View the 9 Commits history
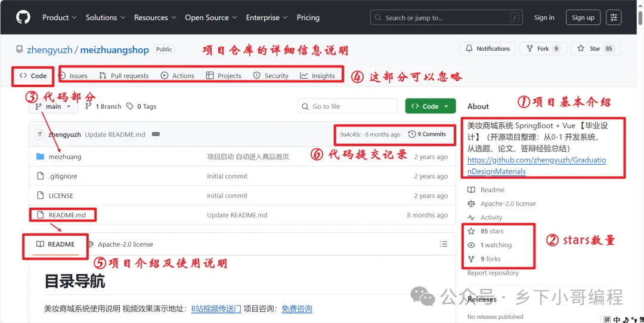Screen dimensions: 644x323 [427, 134]
